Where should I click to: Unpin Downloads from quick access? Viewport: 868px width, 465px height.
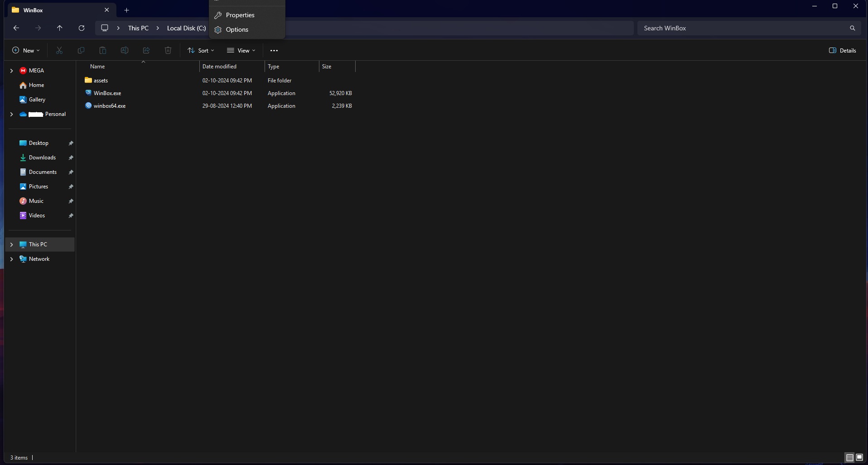71,158
